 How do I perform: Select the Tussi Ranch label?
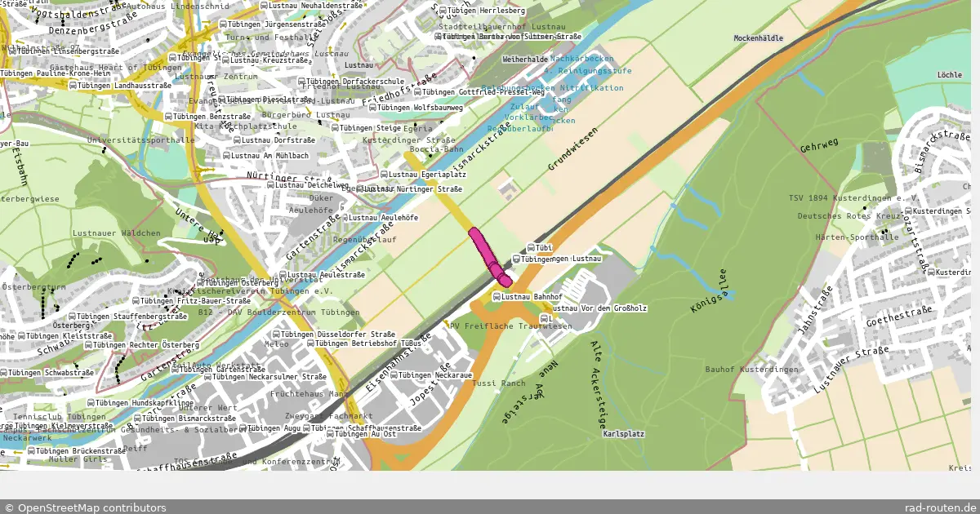coord(499,383)
